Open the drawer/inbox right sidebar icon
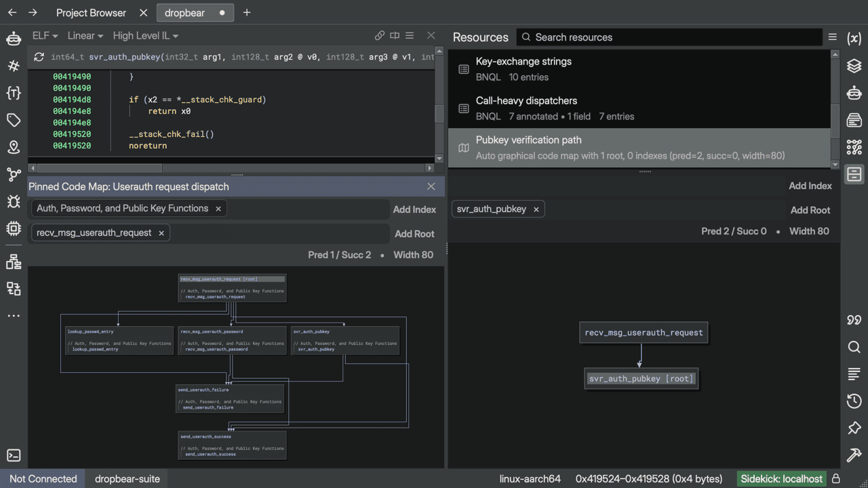Viewport: 868px width, 488px height. (854, 120)
